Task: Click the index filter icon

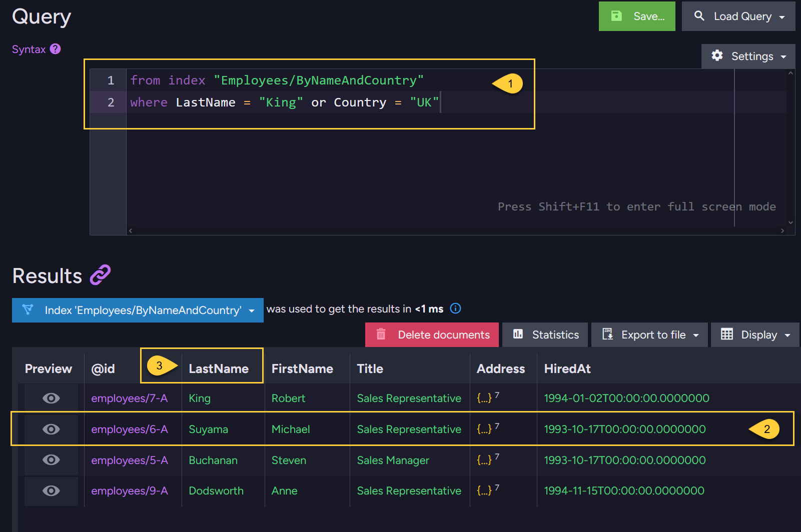Action: (28, 309)
